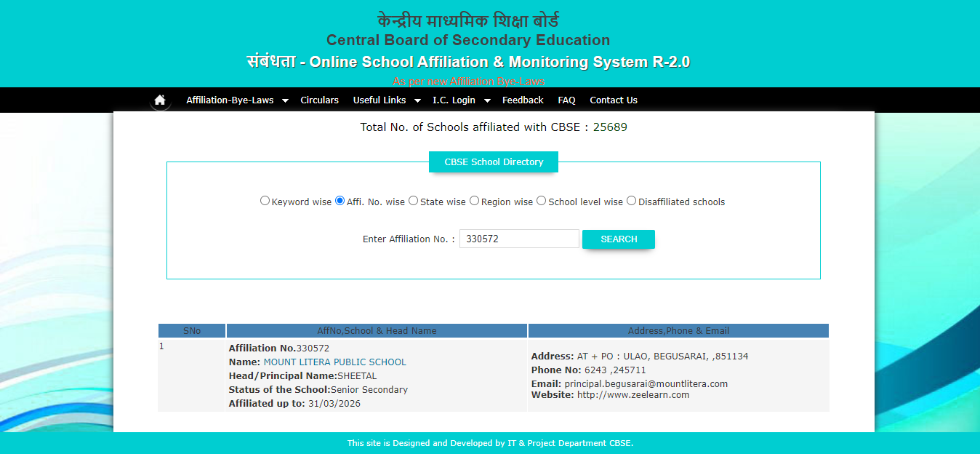Click the Central Board of Secondary Education heading
This screenshot has width=980, height=454.
click(468, 40)
